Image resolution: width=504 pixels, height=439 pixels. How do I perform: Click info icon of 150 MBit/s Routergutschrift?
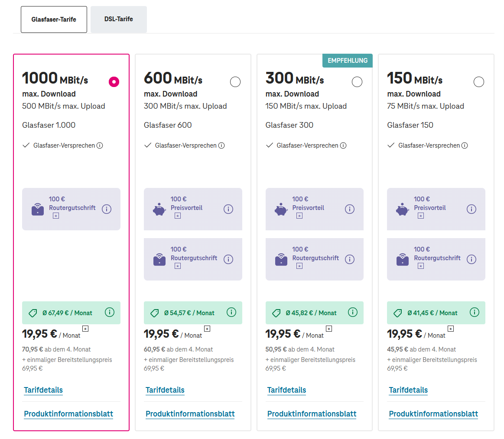471,259
